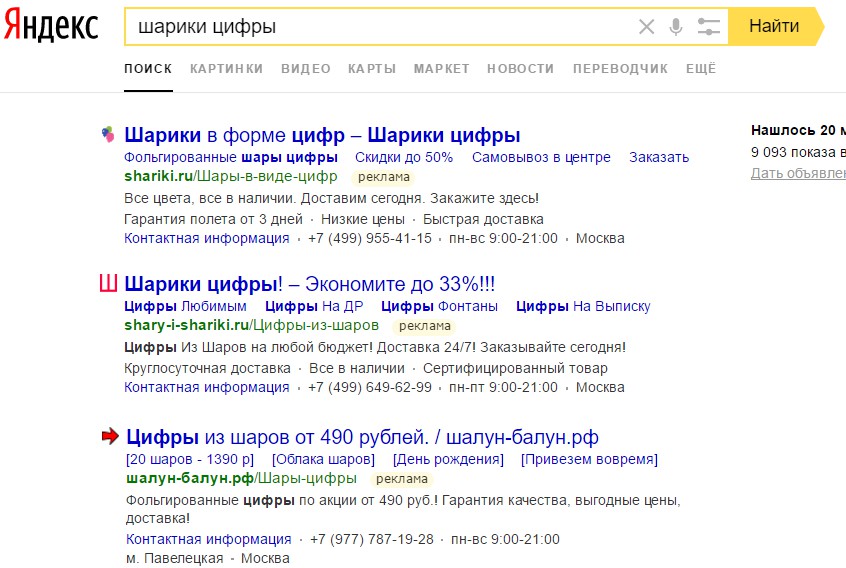
Task: Click the shariki.ru balloon favicon
Action: pos(108,134)
